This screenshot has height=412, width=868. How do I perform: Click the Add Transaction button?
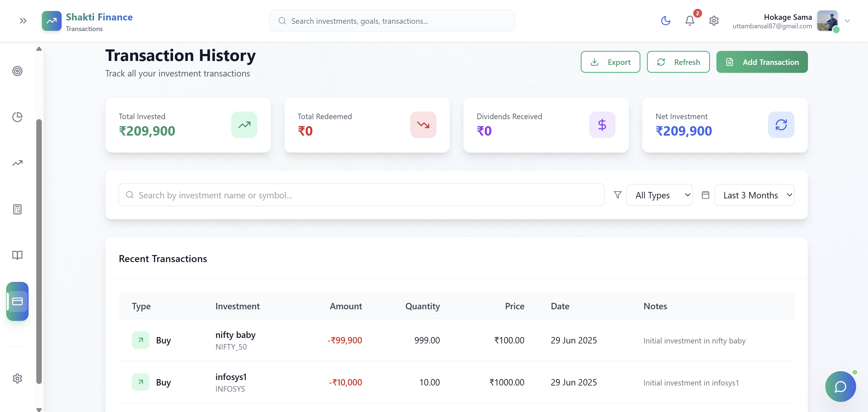click(x=762, y=62)
